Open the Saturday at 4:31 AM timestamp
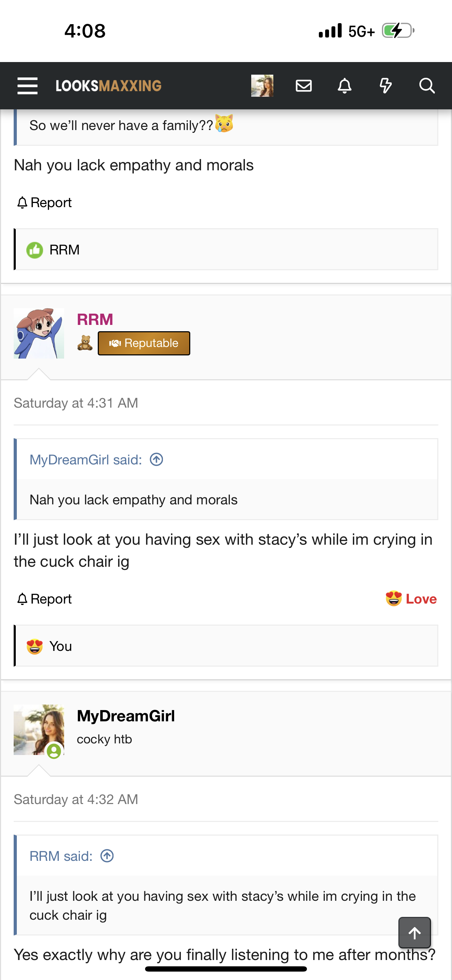Image resolution: width=452 pixels, height=980 pixels. (76, 403)
